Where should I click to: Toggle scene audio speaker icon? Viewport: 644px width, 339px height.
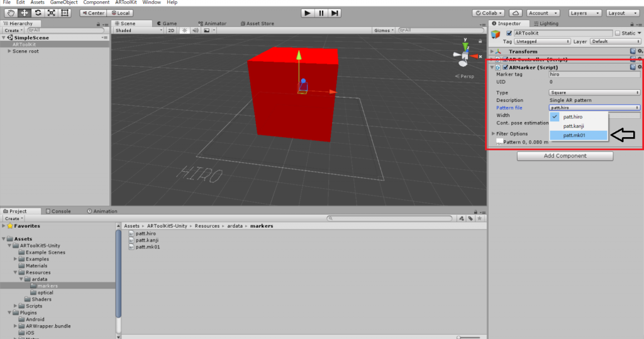(x=195, y=30)
